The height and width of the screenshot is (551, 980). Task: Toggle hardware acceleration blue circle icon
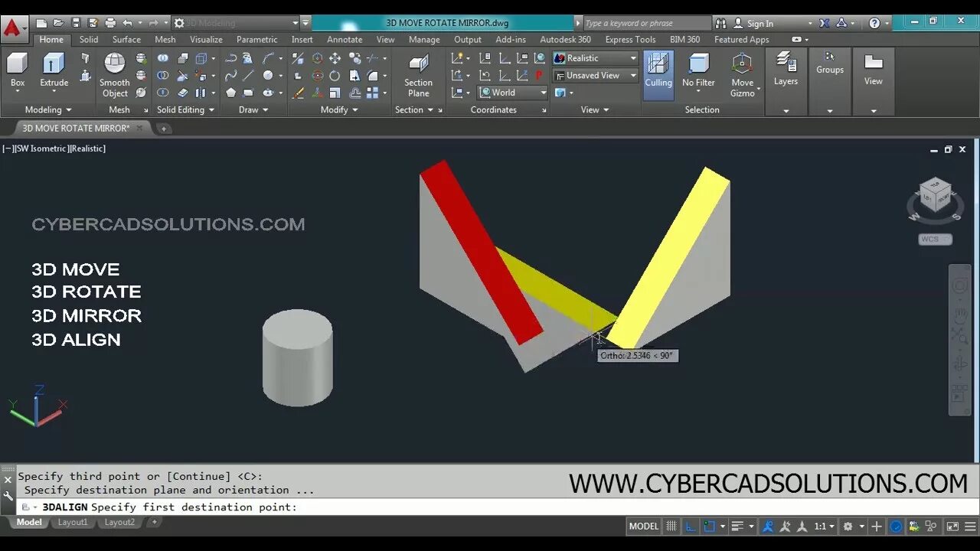pos(896,526)
